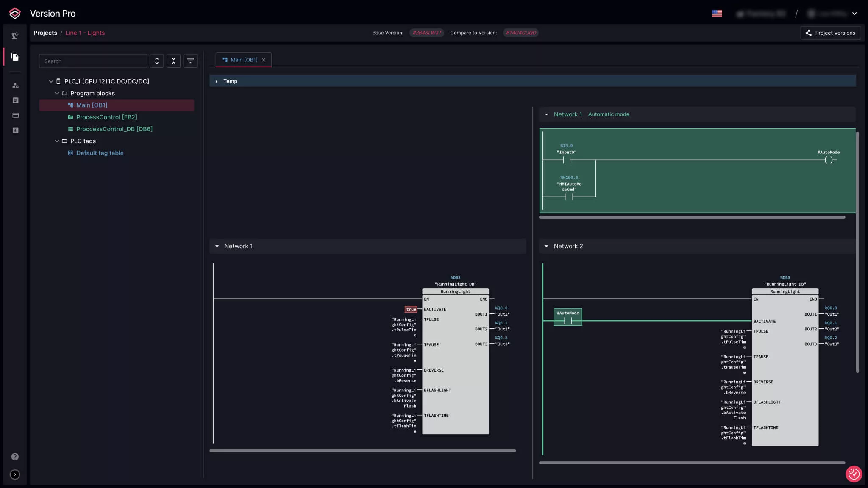Expand the sidebar with bottom arrow icon

[x=15, y=474]
